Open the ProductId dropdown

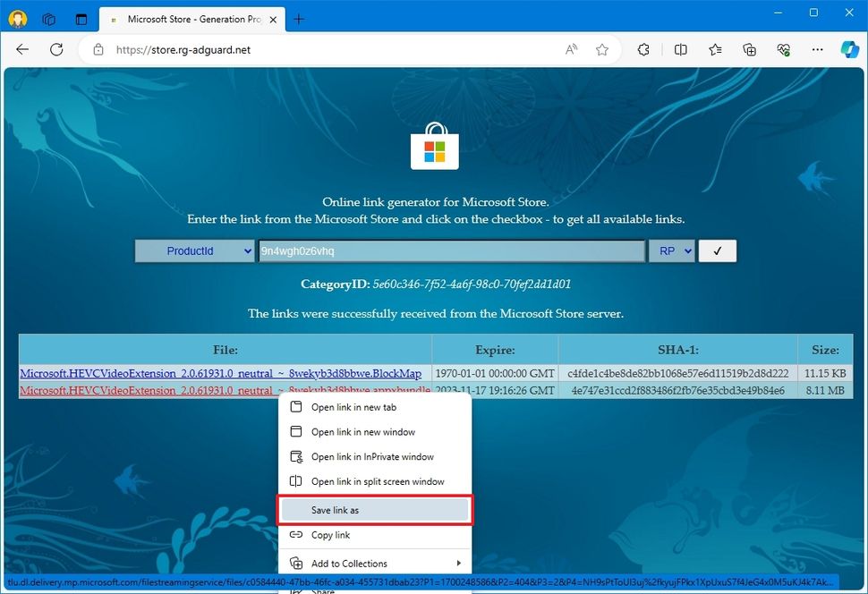tap(194, 251)
